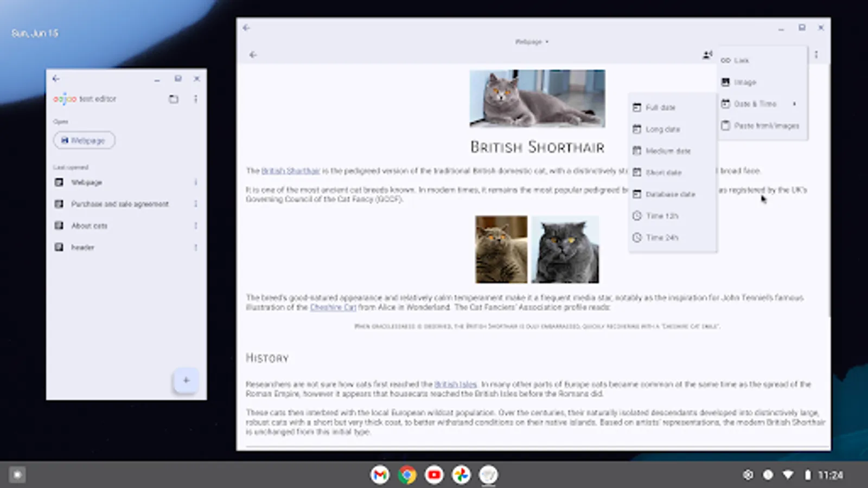The height and width of the screenshot is (488, 868).
Task: Open the overflow menu beside "Purchase and sale agreement"
Action: point(196,204)
